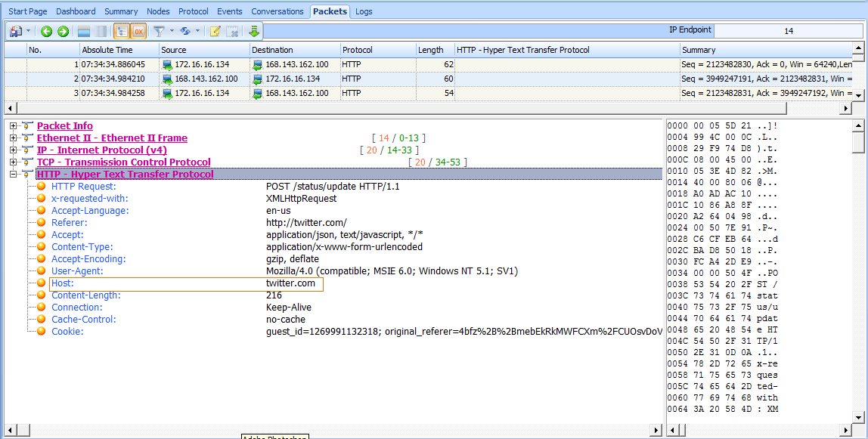The width and height of the screenshot is (868, 439).
Task: Click the TCP - Transmission Control Protocol link
Action: click(124, 162)
